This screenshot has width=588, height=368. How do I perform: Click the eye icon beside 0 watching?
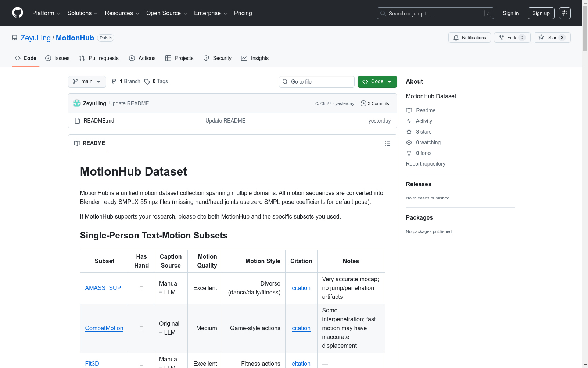[x=409, y=142]
